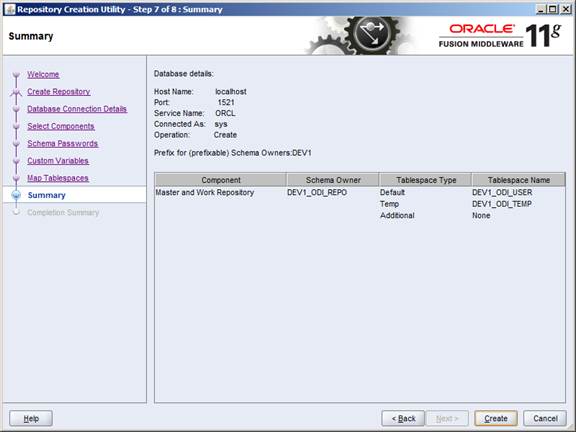Click the Default tablespace type cell
The height and width of the screenshot is (432, 576).
[x=392, y=192]
